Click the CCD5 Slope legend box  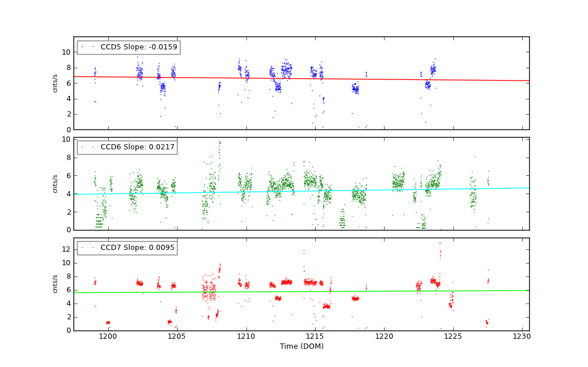pyautogui.click(x=128, y=47)
